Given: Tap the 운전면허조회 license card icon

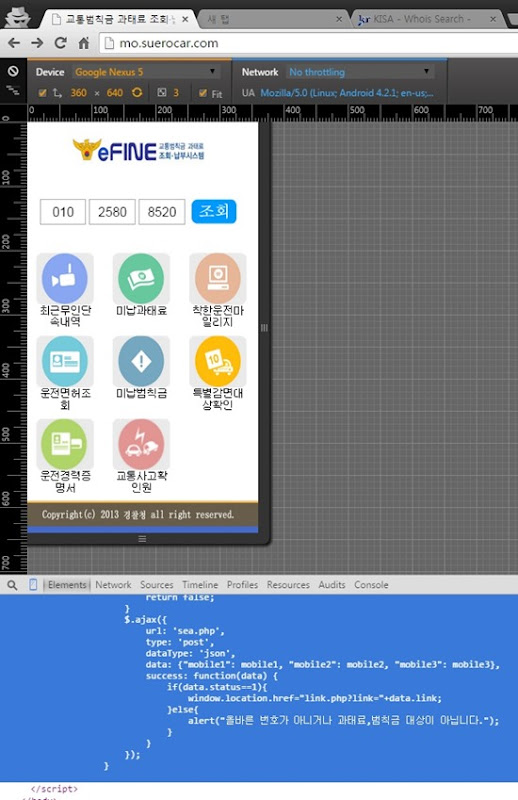Looking at the screenshot, I should pyautogui.click(x=65, y=361).
